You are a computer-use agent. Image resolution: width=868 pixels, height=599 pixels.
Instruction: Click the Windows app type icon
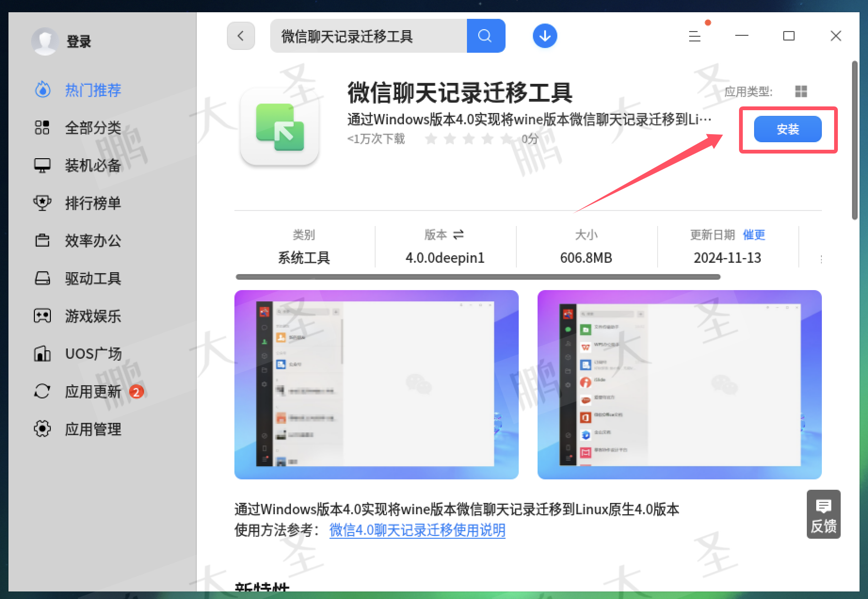801,91
